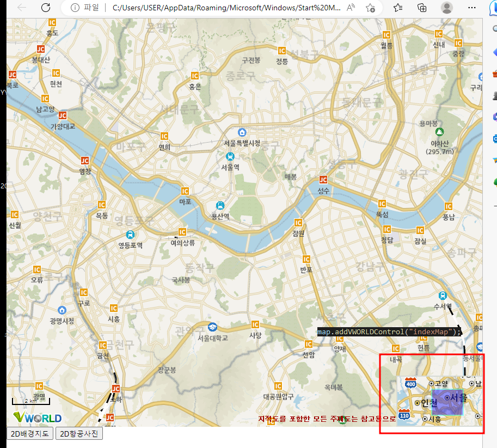Image resolution: width=497 pixels, height=448 pixels.
Task: Open the browser profile avatar
Action: [x=447, y=8]
